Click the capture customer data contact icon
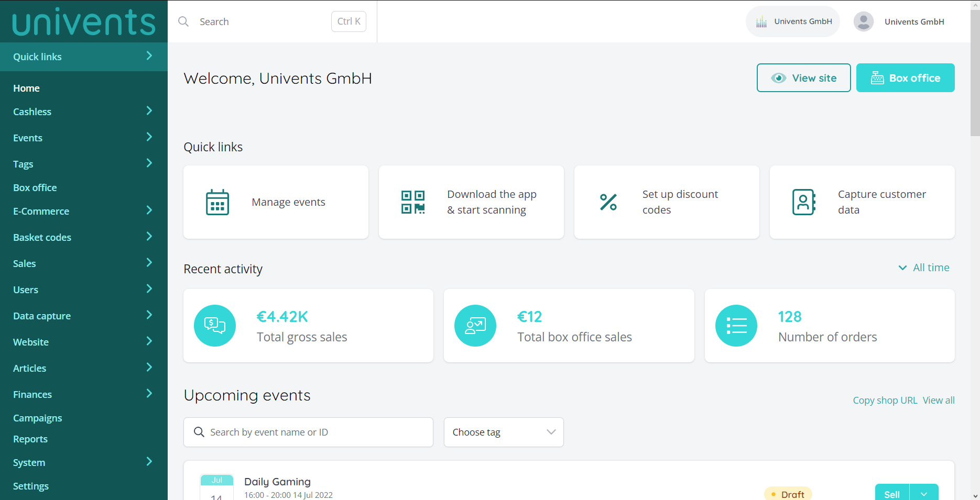The height and width of the screenshot is (500, 980). pyautogui.click(x=804, y=202)
